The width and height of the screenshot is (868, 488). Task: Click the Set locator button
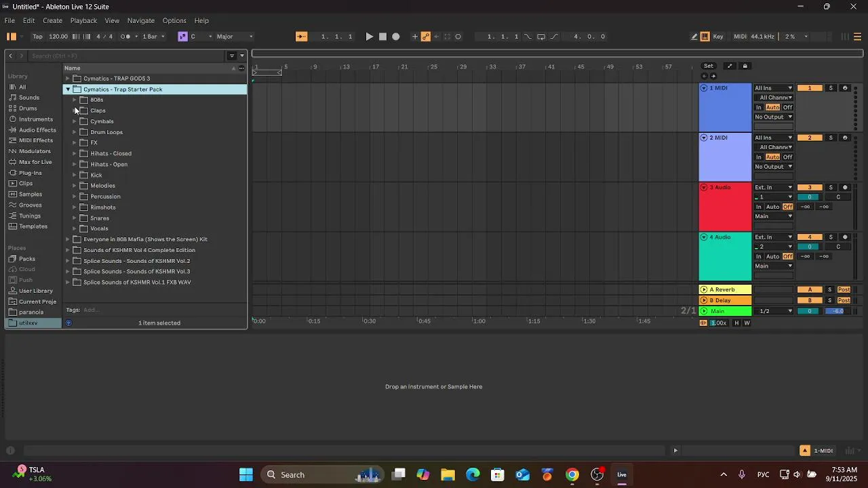pos(709,66)
